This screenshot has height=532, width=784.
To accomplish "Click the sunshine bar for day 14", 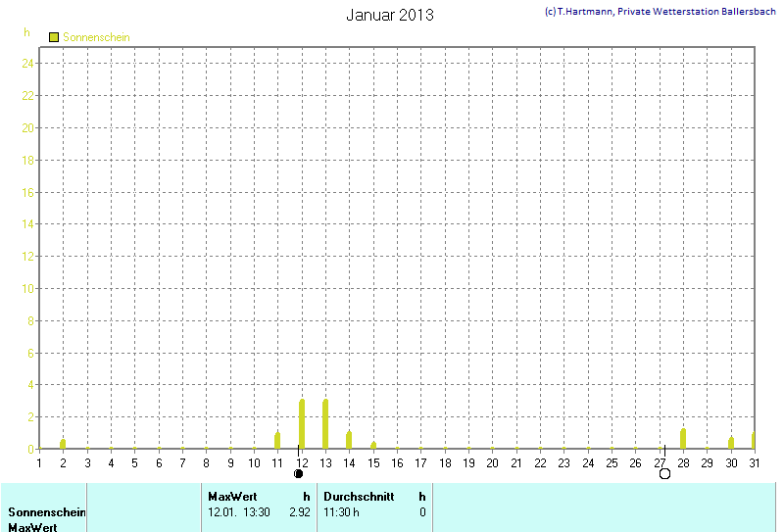I will click(349, 440).
